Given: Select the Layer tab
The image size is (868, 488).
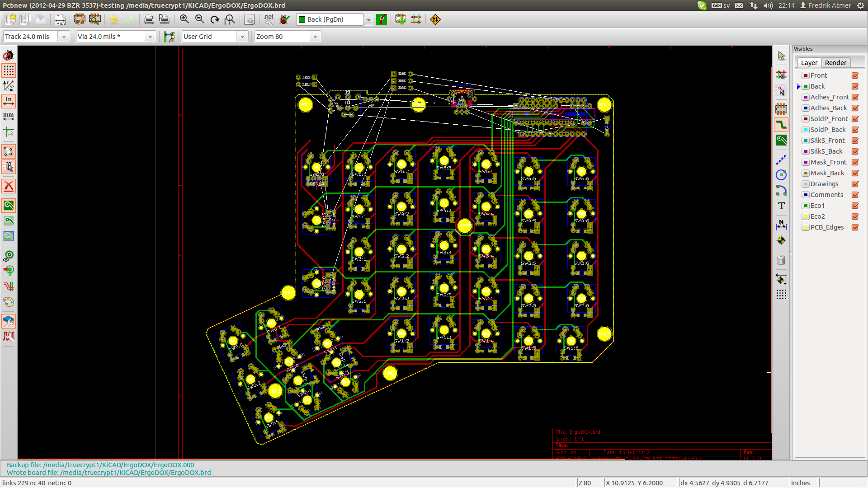Looking at the screenshot, I should [809, 63].
